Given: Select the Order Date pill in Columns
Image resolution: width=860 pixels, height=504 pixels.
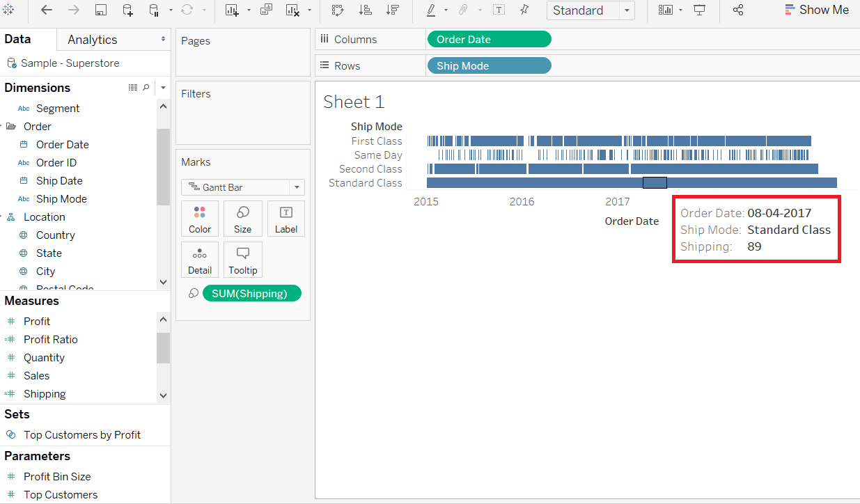Looking at the screenshot, I should [x=489, y=39].
